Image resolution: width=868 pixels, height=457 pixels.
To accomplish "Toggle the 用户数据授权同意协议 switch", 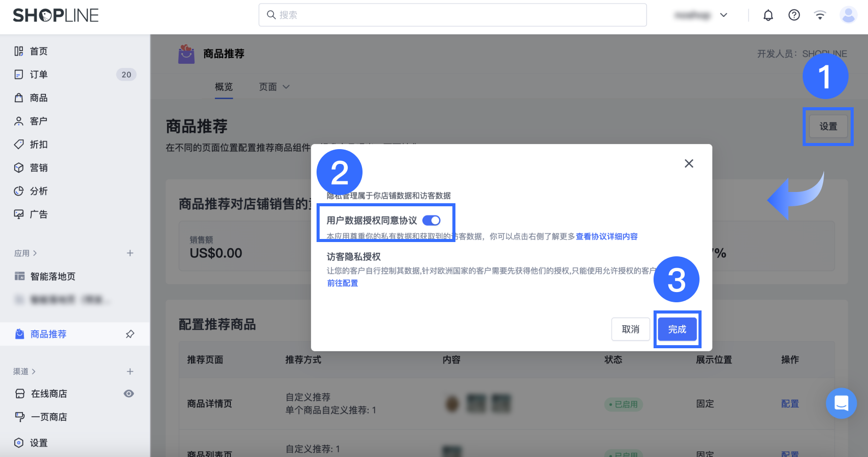I will (x=431, y=221).
